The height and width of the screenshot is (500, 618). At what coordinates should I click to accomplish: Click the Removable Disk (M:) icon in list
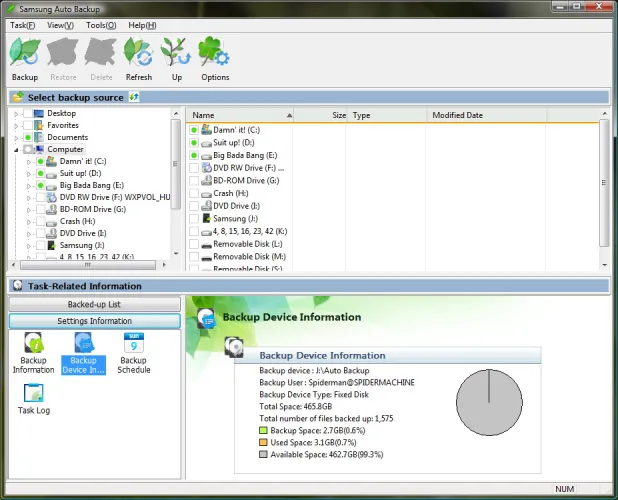click(207, 257)
